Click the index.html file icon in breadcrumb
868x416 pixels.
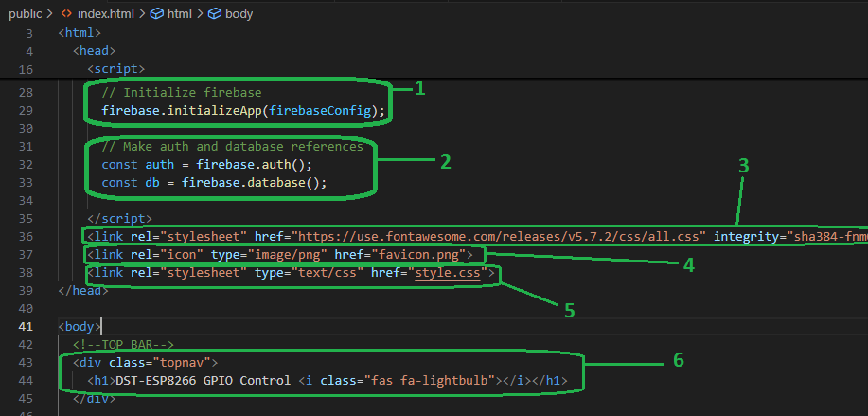[x=66, y=14]
